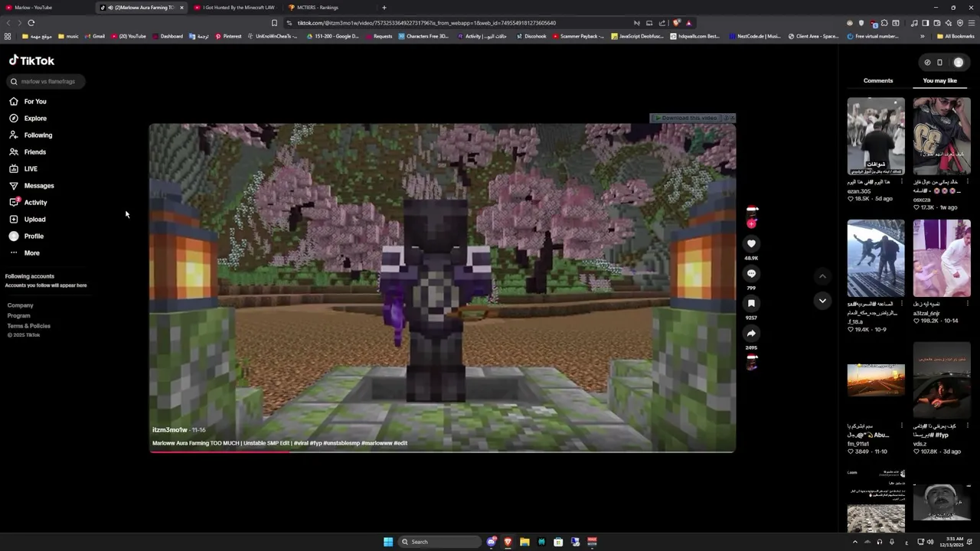The width and height of the screenshot is (980, 551).
Task: Show more bookmarks with the double chevron
Action: click(922, 36)
